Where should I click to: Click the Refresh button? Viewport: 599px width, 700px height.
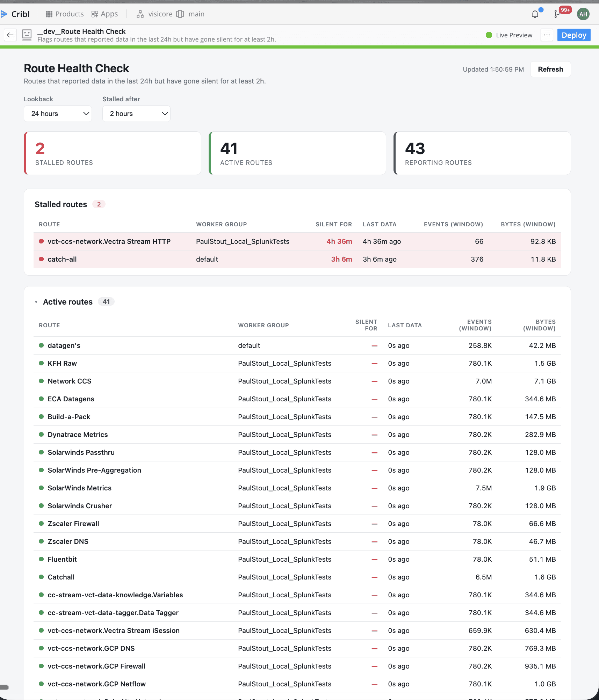tap(550, 69)
